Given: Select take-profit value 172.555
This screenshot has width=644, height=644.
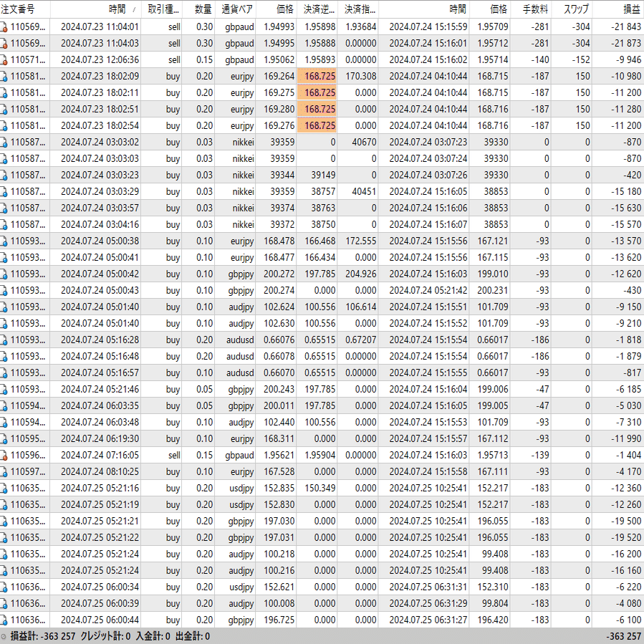Looking at the screenshot, I should click(360, 241).
